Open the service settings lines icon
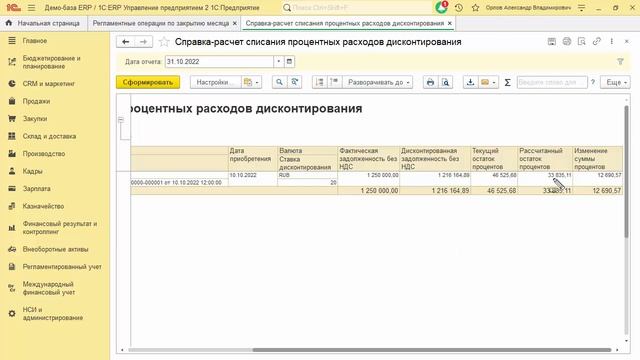 [x=582, y=8]
